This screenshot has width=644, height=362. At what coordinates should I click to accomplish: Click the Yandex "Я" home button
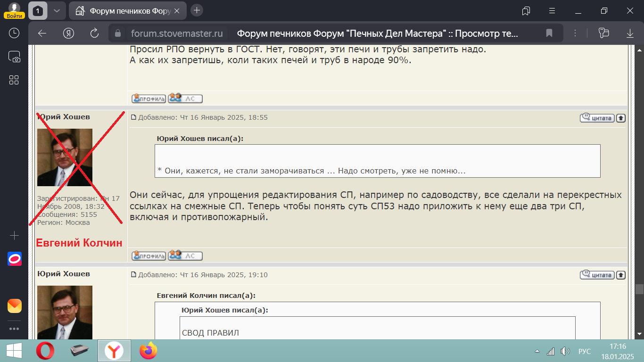click(69, 33)
